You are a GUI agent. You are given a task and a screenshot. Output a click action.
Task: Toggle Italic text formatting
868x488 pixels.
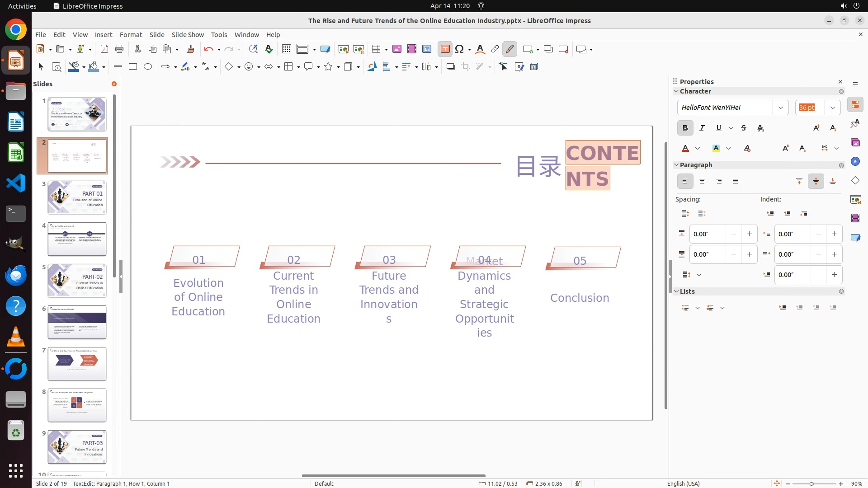pyautogui.click(x=702, y=128)
